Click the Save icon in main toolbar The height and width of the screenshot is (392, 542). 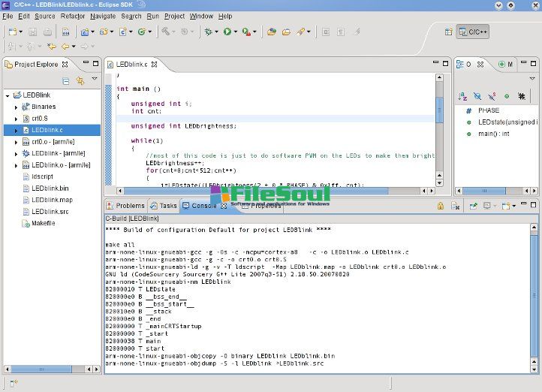[32, 32]
